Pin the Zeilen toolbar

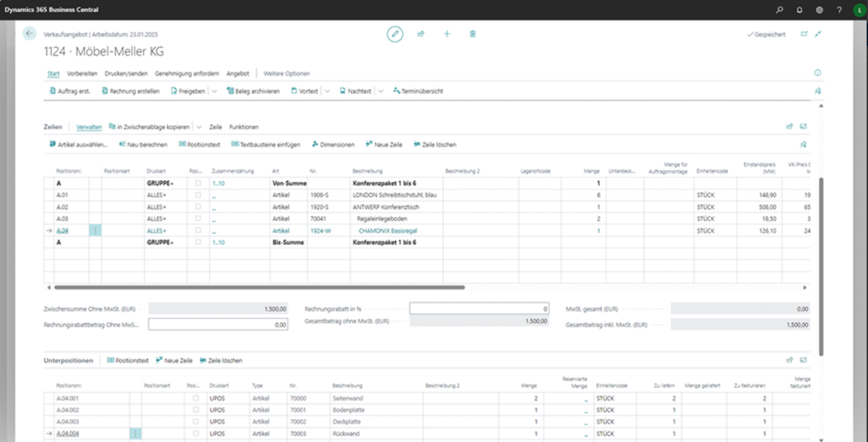[x=803, y=145]
